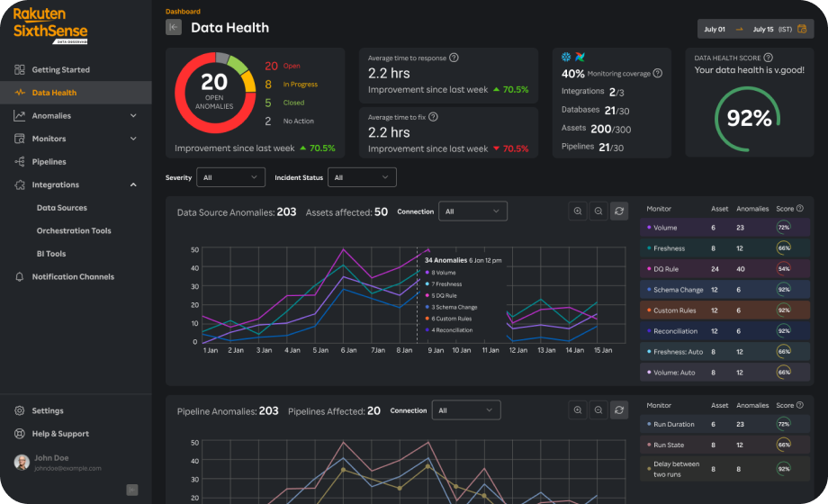Click help icon beside Monitoring coverage

(657, 74)
